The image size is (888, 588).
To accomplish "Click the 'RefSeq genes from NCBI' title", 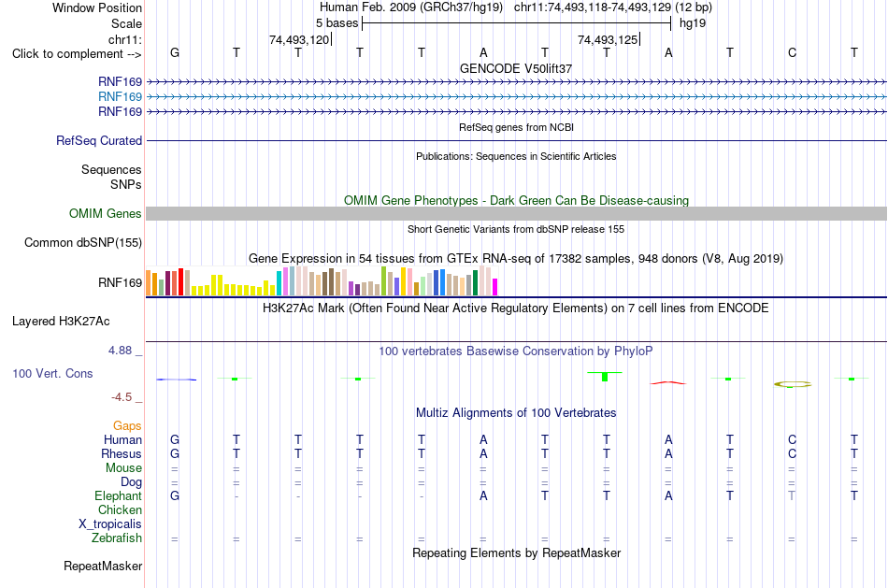I will point(517,127).
